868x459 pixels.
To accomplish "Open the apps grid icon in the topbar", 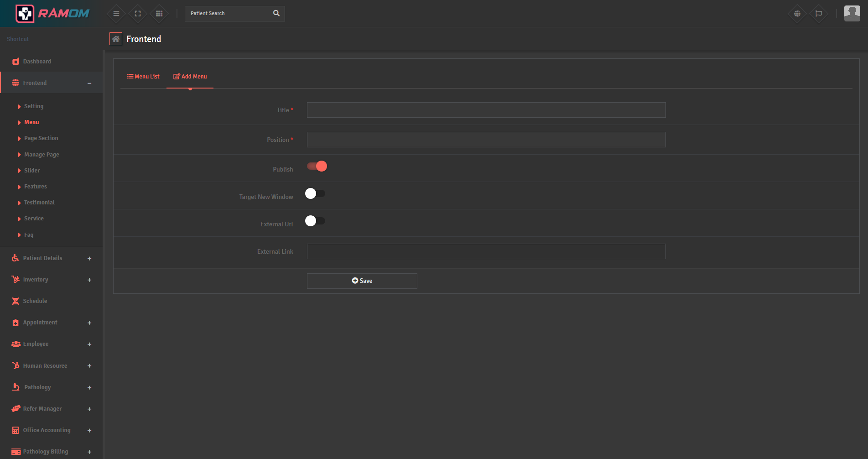I will coord(159,13).
